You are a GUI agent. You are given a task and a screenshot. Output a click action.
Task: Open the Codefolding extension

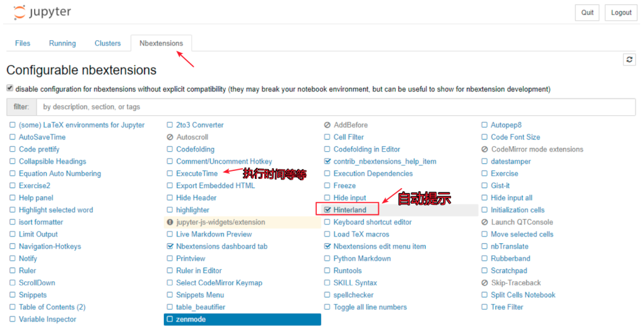coord(195,149)
